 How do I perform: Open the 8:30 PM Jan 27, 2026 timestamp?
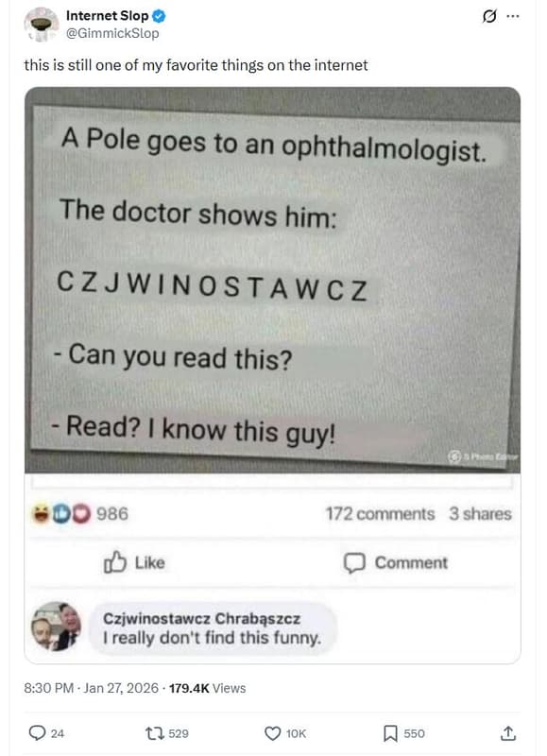(91, 688)
